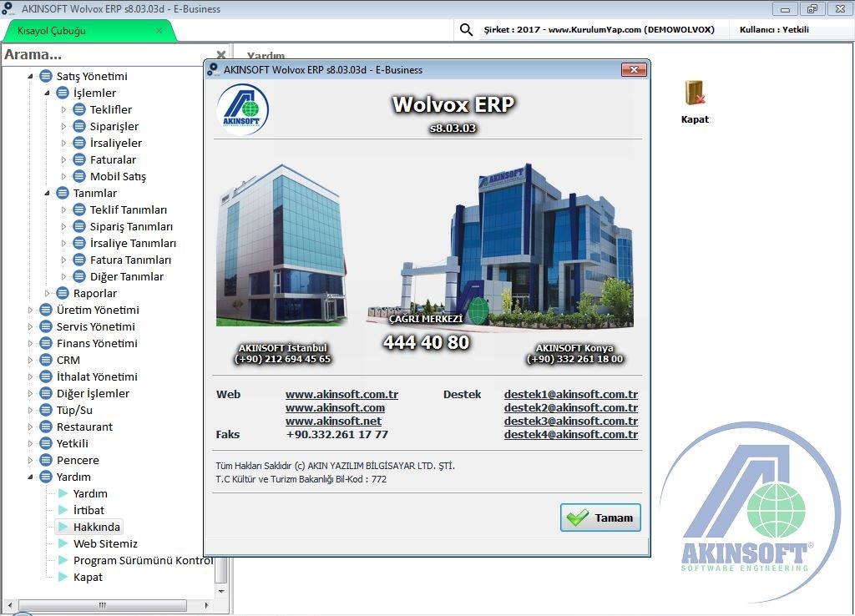Screen dimensions: 855x616
Task: Click the horizontal scrollbar left arrow
Action: coord(9,605)
